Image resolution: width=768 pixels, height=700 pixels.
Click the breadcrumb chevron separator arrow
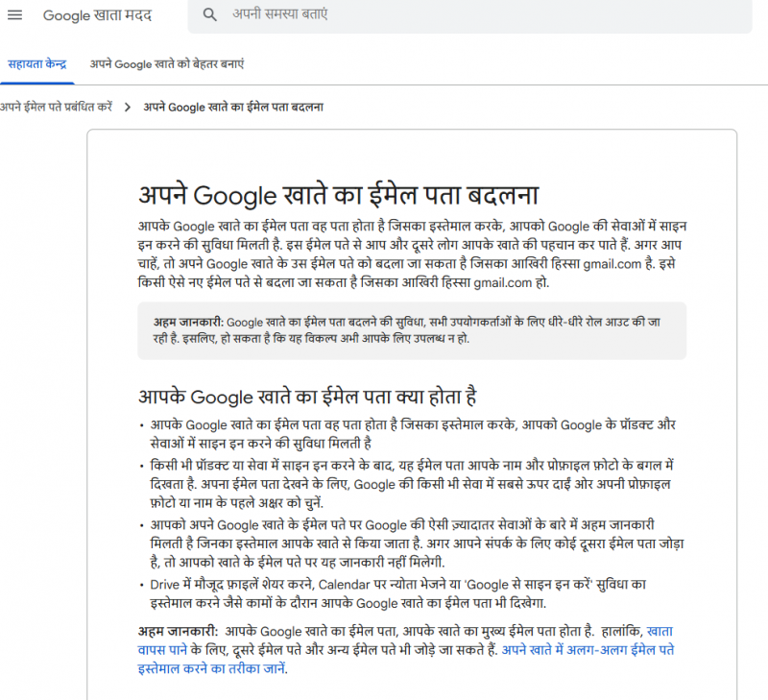pos(128,107)
